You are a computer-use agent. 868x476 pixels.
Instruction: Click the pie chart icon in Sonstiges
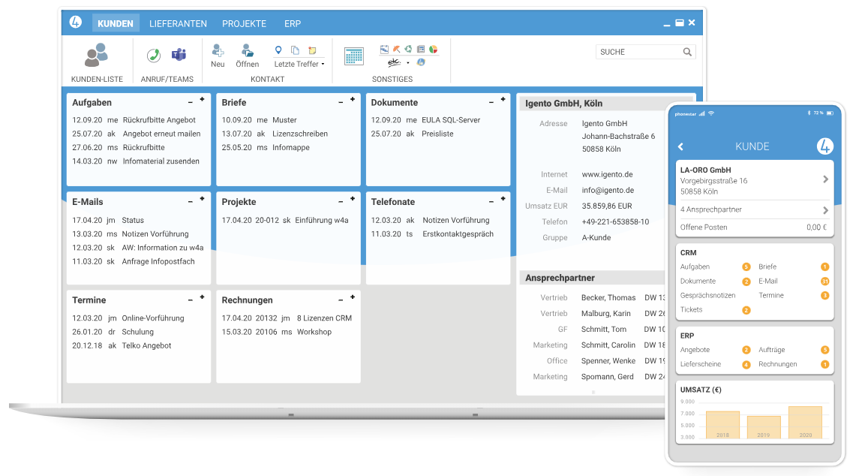tap(434, 48)
